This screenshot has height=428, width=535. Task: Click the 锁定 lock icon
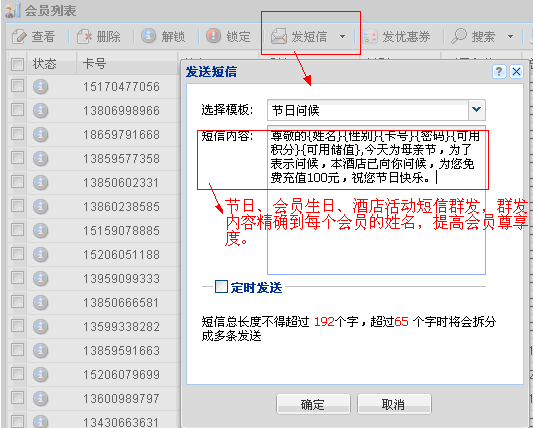click(x=214, y=35)
